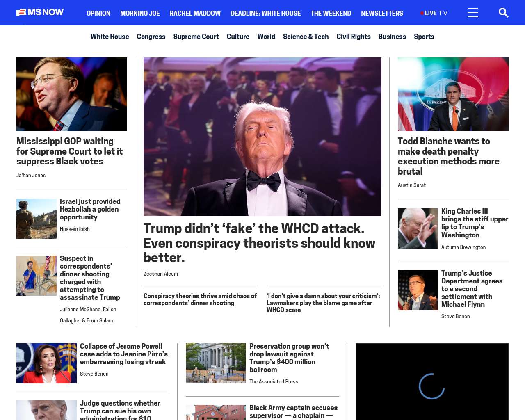
Task: Open the hamburger menu icon
Action: tap(473, 13)
